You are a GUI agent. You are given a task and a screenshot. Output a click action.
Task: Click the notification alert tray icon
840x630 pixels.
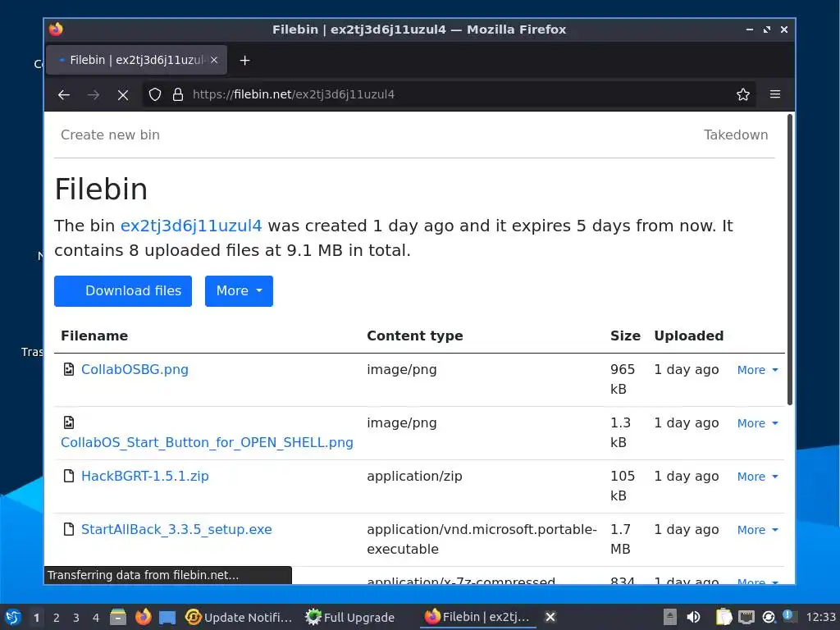tap(789, 616)
